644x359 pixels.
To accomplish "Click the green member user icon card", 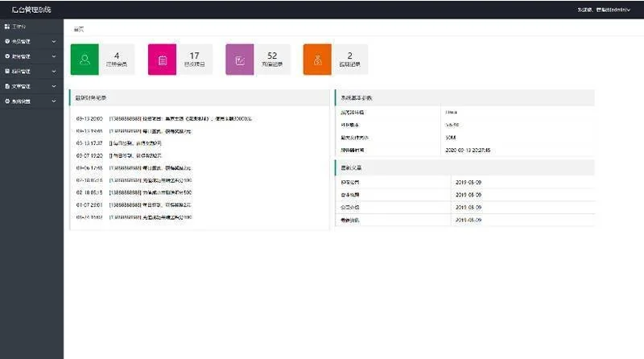I will pyautogui.click(x=85, y=60).
